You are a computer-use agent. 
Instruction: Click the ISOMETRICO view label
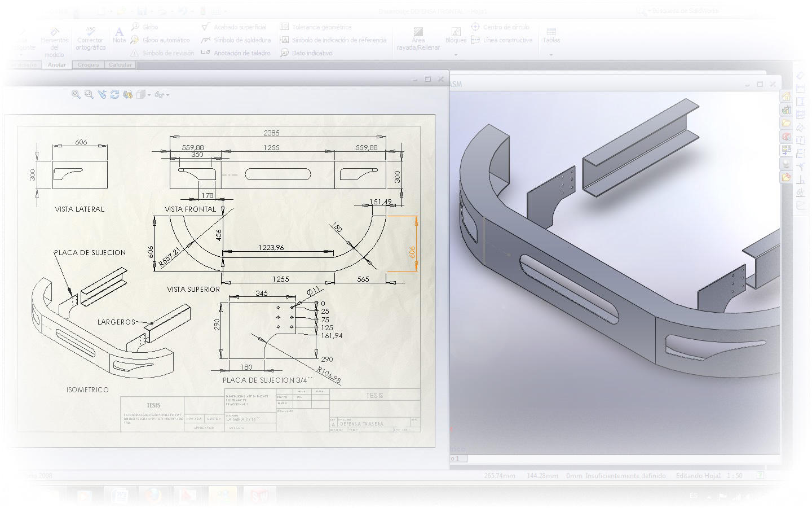(87, 390)
